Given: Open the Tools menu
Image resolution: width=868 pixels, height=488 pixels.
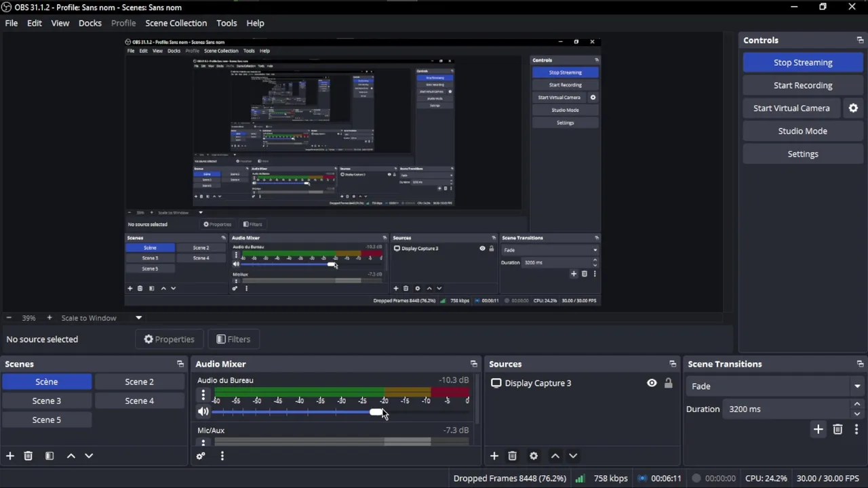Looking at the screenshot, I should [226, 23].
